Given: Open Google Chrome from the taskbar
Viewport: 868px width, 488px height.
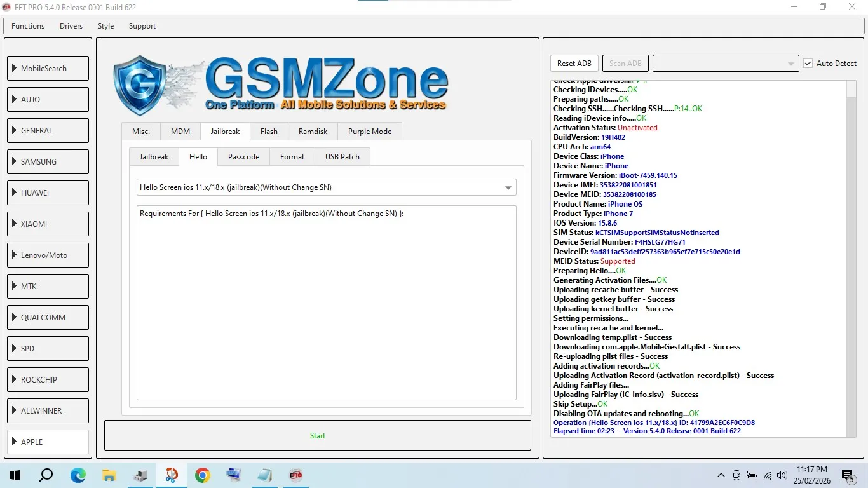Looking at the screenshot, I should 203,475.
